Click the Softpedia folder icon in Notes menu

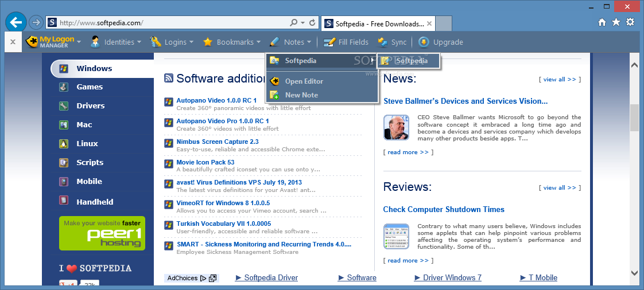click(274, 61)
